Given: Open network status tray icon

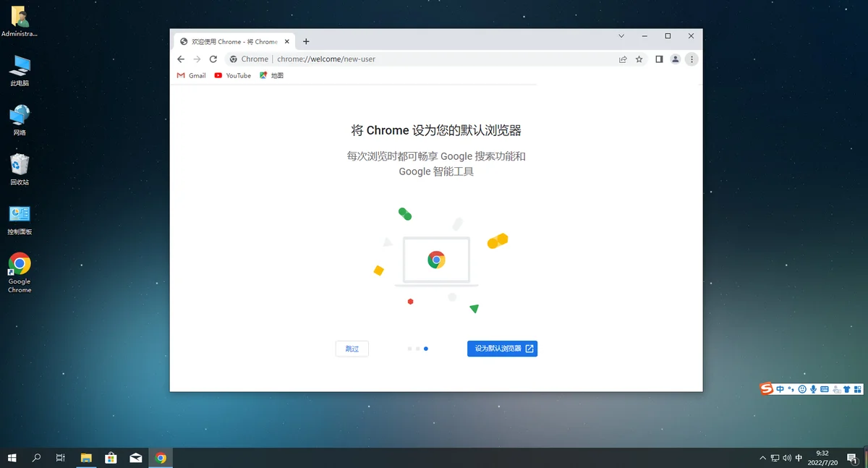Looking at the screenshot, I should pos(775,458).
